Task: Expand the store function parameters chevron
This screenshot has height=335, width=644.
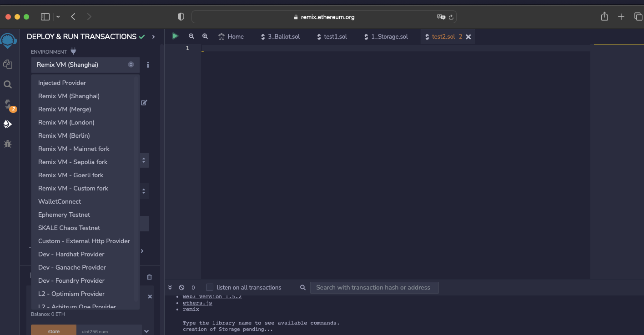Action: 146,331
